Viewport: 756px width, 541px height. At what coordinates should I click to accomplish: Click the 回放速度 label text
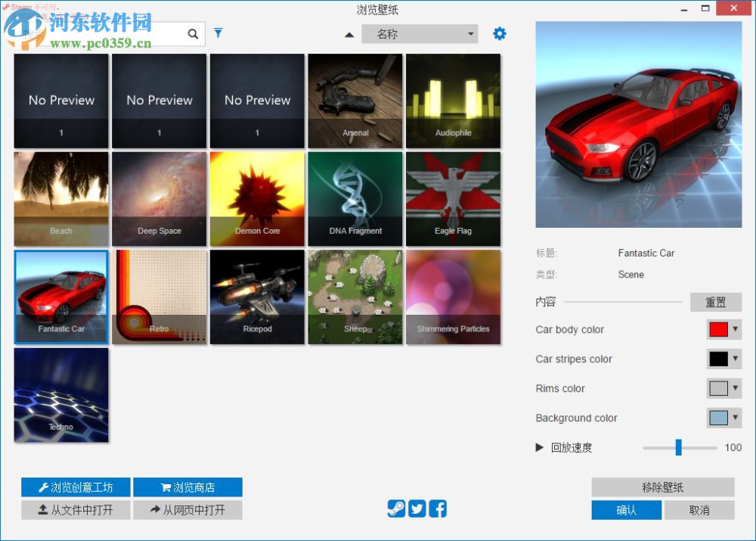click(x=572, y=447)
